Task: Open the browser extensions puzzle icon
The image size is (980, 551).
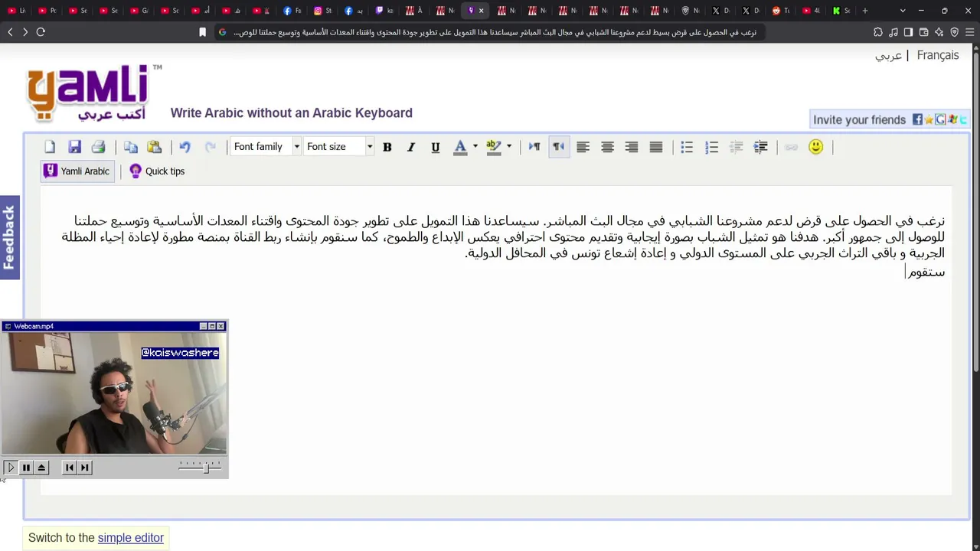Action: pos(878,32)
